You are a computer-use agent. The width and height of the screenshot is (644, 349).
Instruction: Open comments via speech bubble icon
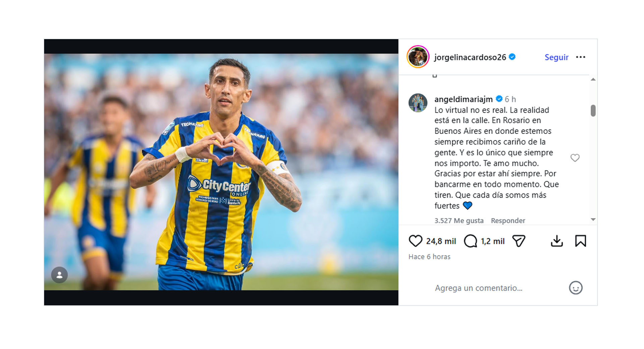pyautogui.click(x=470, y=241)
